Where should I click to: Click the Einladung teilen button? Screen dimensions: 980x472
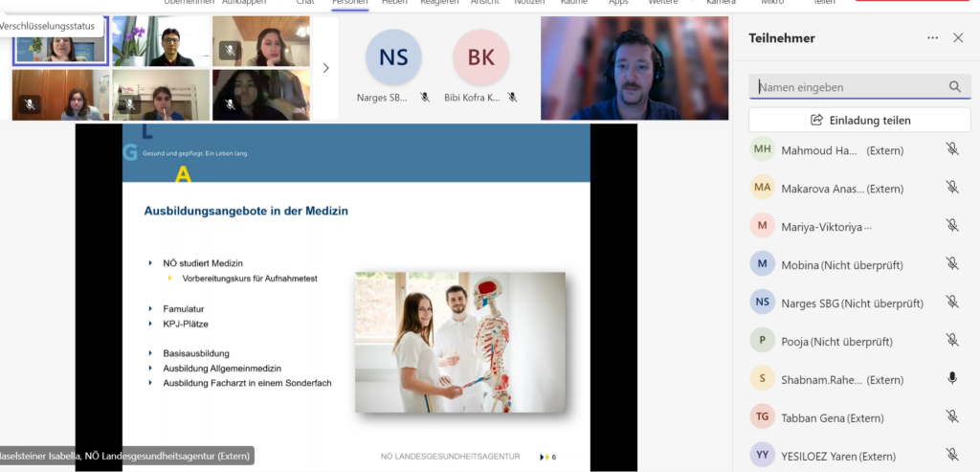860,120
